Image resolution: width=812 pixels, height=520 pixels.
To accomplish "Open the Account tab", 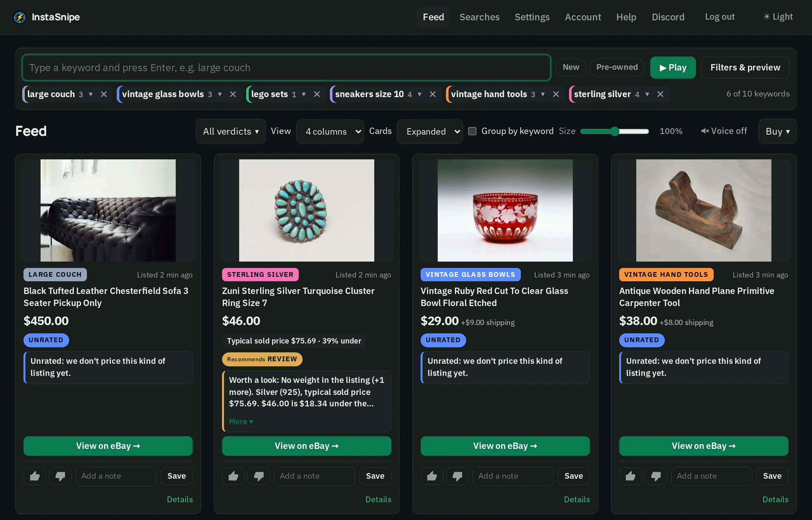I will 583,17.
